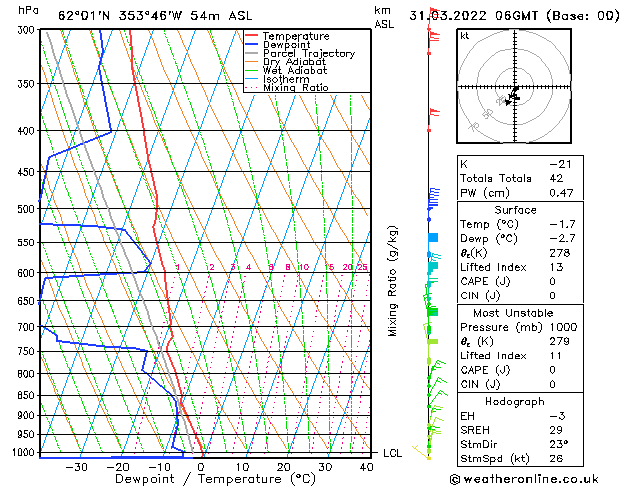629x486 pixels.
Task: Click the Pressure (mb) value "1000"
Action: coord(563,327)
